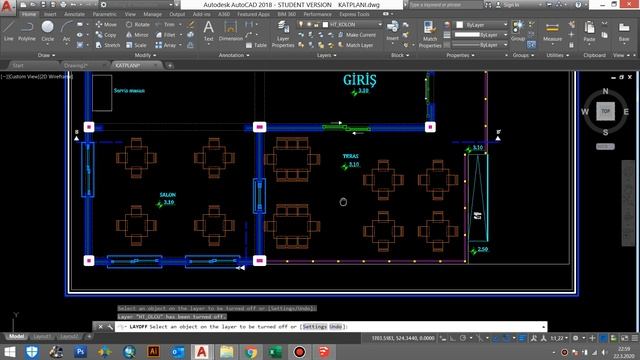The width and height of the screenshot is (640, 360).
Task: Toggle Ortho mode in status bar
Action: tap(453, 338)
